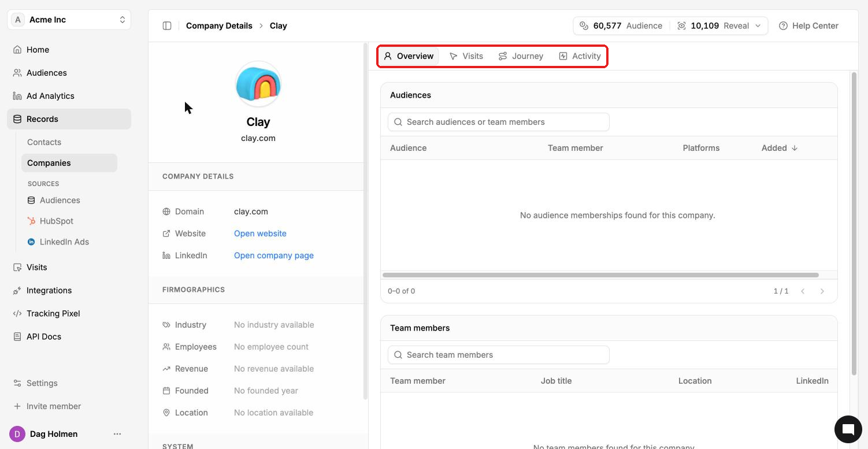868x449 pixels.
Task: Open the LinkedIn Ads source
Action: [69, 242]
